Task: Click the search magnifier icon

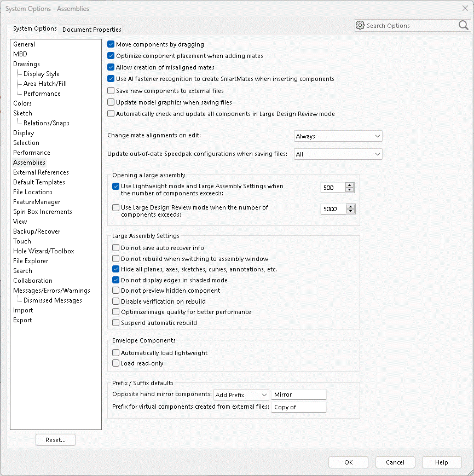Action: (x=463, y=26)
